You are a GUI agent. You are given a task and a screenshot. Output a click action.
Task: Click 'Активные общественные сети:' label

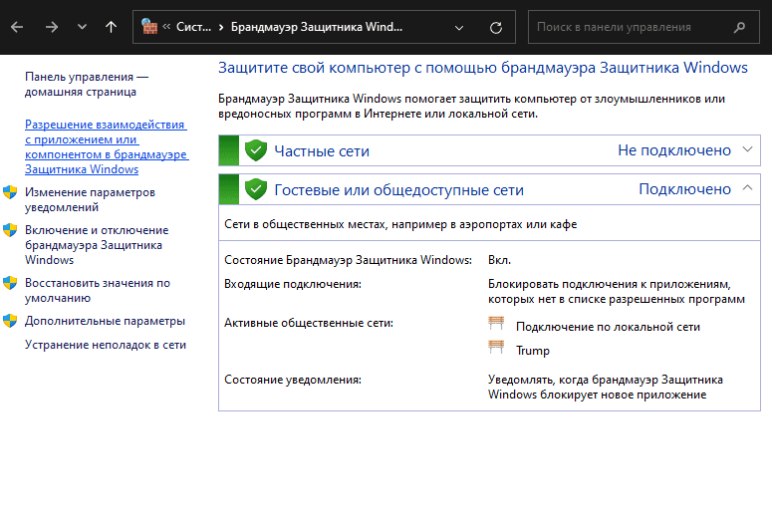[x=309, y=323]
